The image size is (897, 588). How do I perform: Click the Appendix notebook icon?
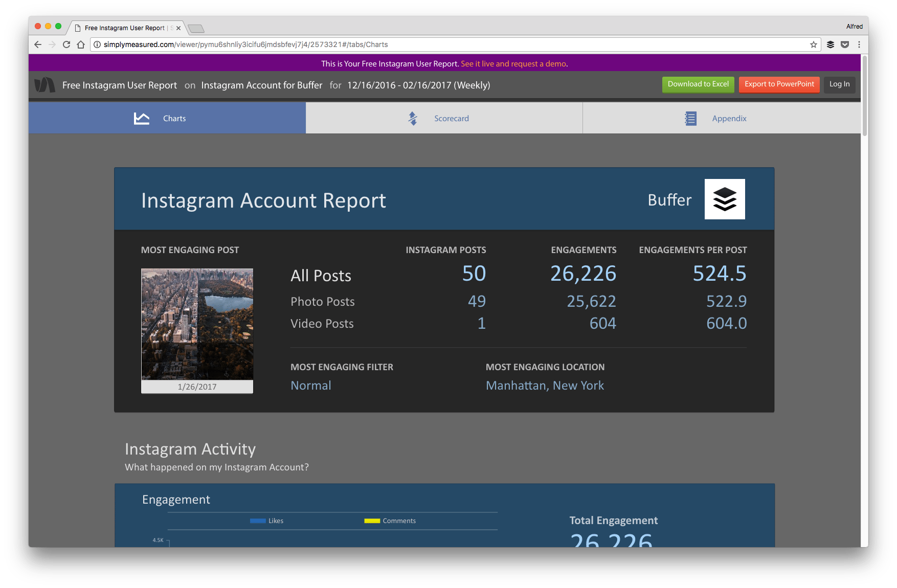click(x=691, y=118)
